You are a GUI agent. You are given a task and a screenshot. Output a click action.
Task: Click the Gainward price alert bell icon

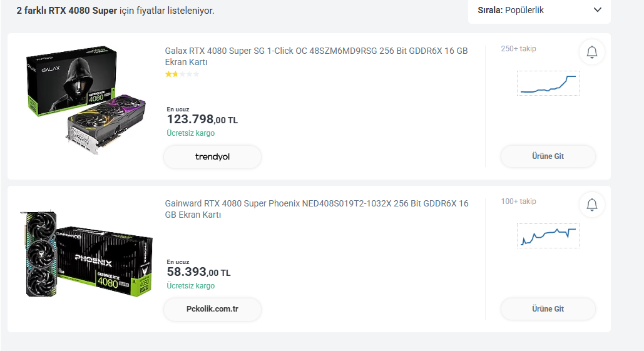coord(591,205)
